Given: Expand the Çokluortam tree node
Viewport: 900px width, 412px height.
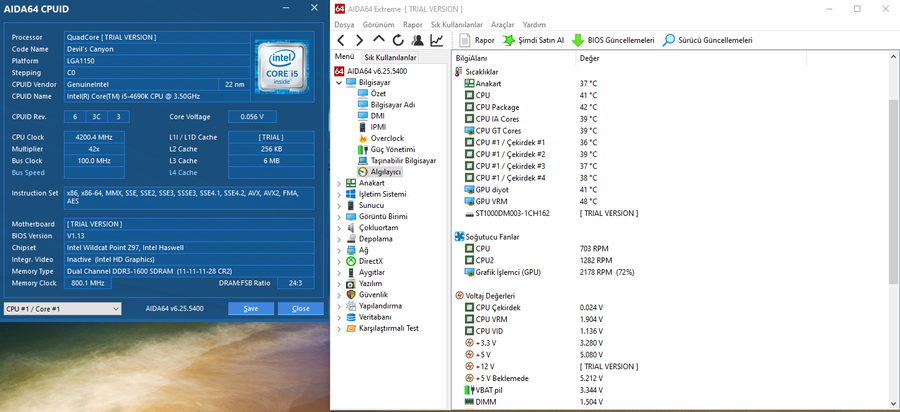Looking at the screenshot, I should click(338, 228).
